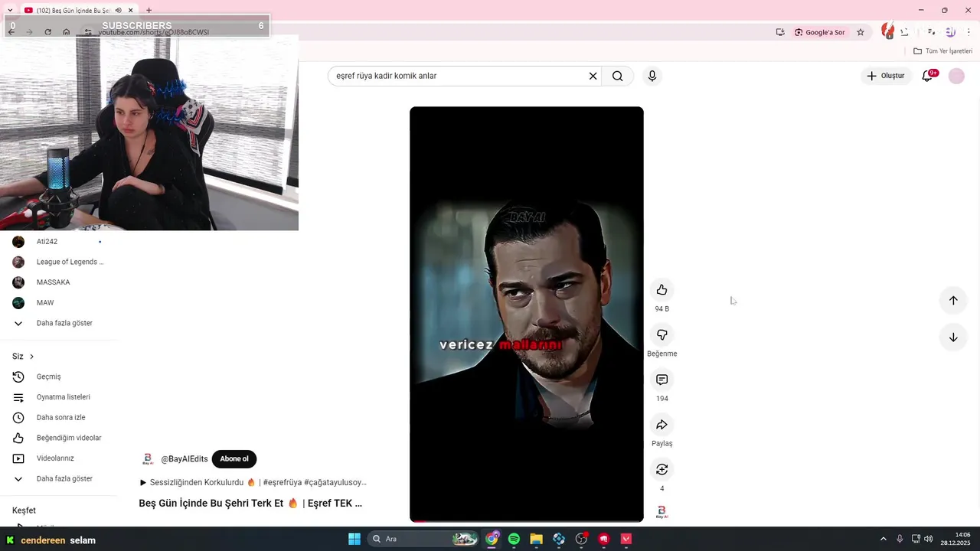Click the taskbar Ara search box
Viewport: 980px width, 551px height.
point(424,539)
